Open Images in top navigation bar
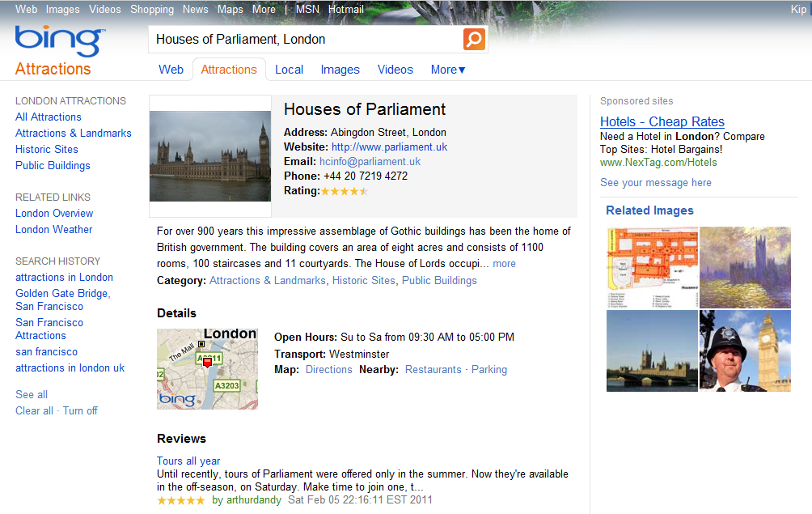Viewport: 812px width, 514px height. coord(62,10)
